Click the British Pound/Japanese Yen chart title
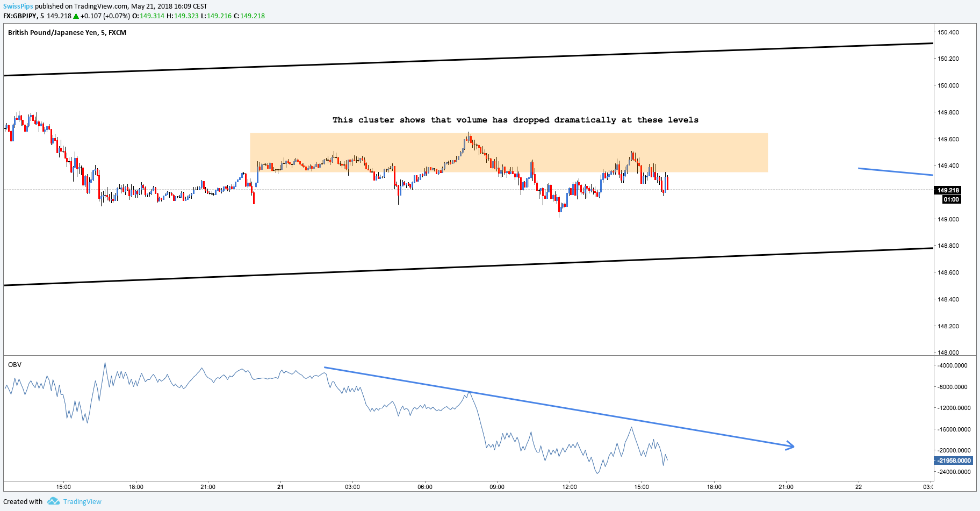The height and width of the screenshot is (511, 980). [67, 33]
